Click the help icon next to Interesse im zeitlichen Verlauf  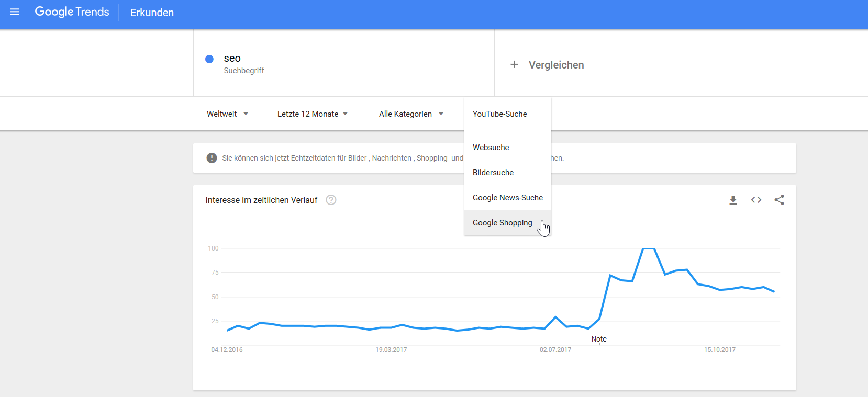click(x=331, y=200)
